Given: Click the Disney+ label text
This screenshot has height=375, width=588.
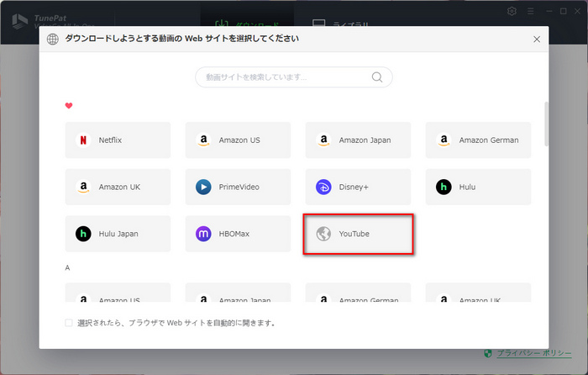Looking at the screenshot, I should pos(354,187).
